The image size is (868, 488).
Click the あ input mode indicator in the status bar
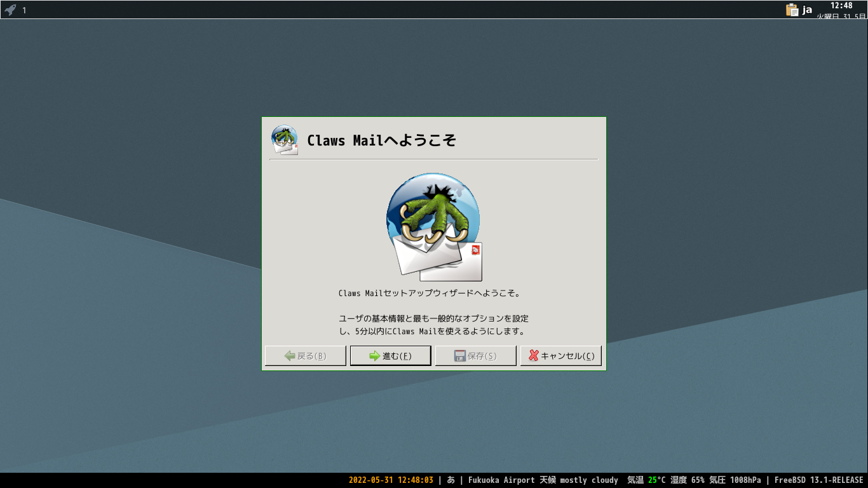pos(451,480)
